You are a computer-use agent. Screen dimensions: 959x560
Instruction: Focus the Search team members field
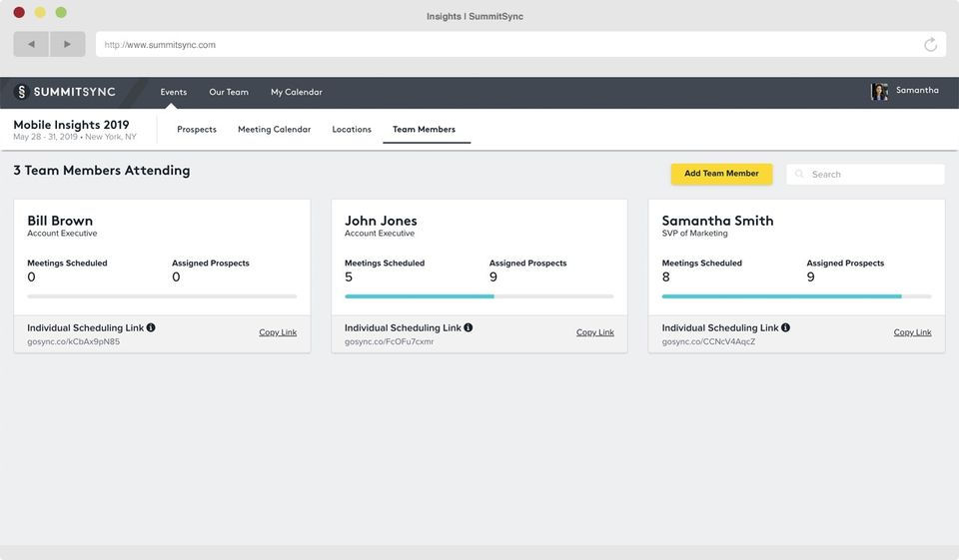[865, 175]
